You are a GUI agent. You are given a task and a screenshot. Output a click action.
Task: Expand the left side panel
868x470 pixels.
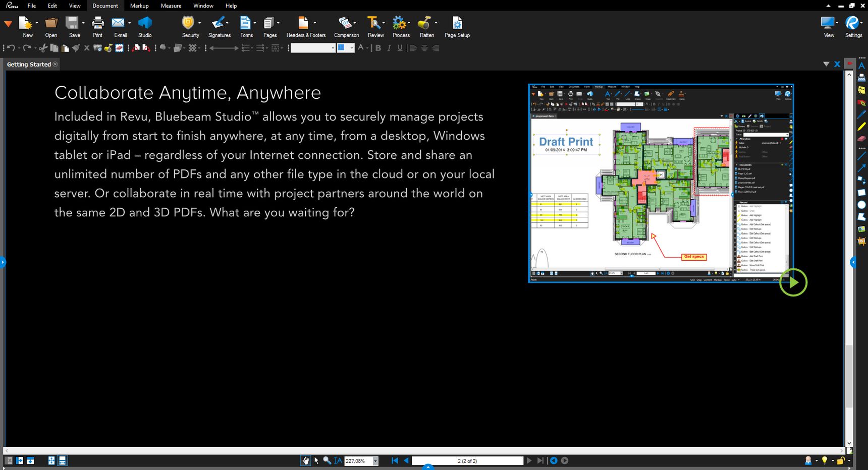tap(3, 262)
